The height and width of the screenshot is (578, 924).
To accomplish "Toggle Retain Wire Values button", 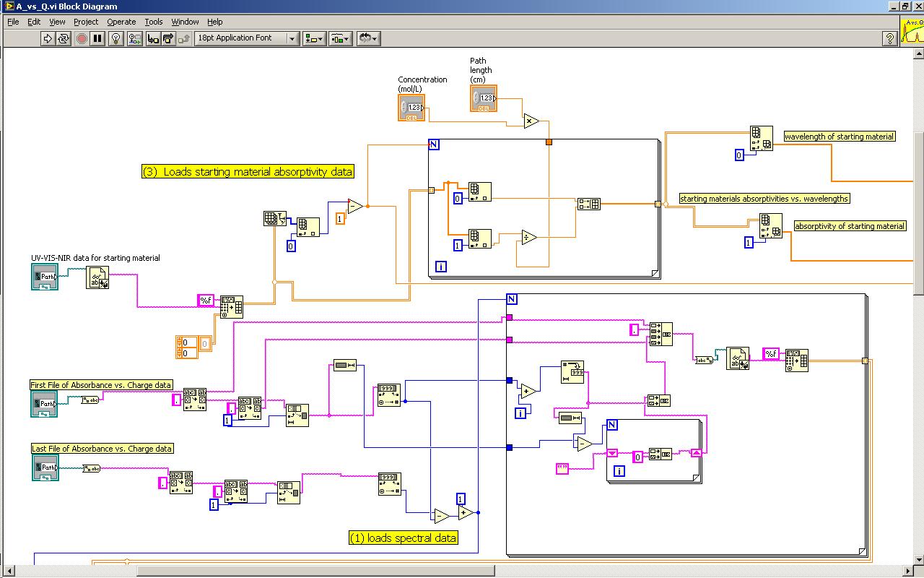I will tap(134, 38).
